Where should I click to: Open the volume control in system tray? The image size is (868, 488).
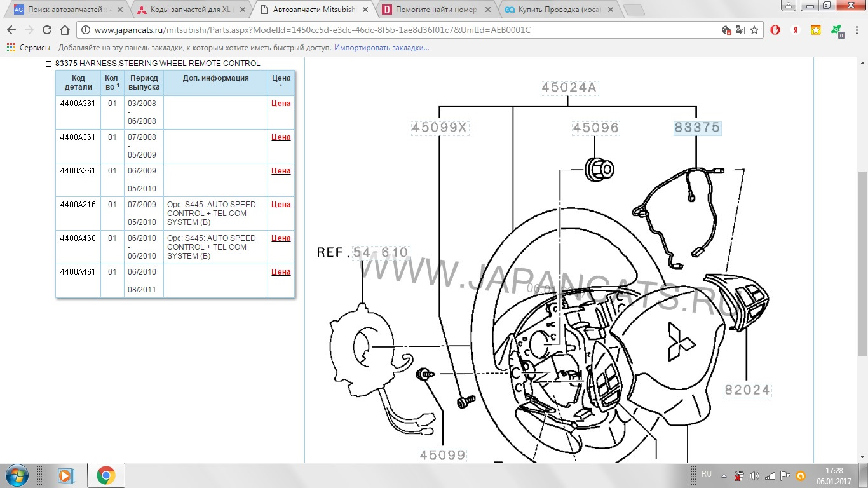coord(754,475)
